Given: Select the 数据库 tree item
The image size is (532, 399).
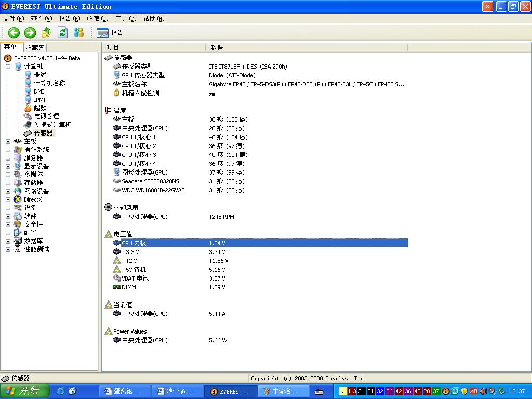Looking at the screenshot, I should (x=34, y=241).
